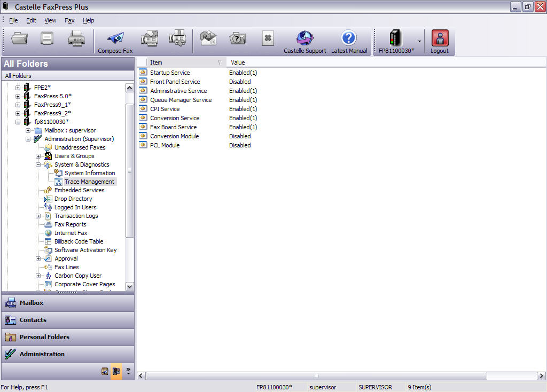This screenshot has width=547, height=392.
Task: Click the folder tree scroll down arrow
Action: pyautogui.click(x=129, y=286)
